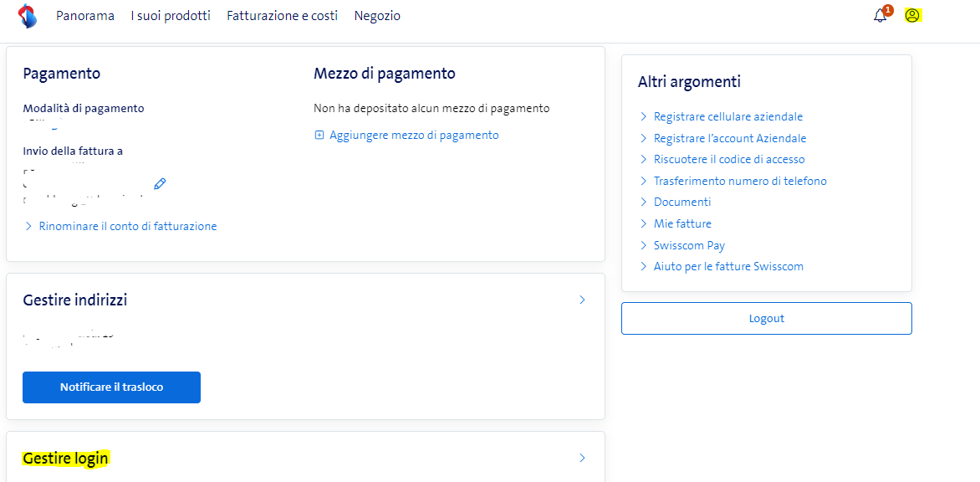Open the notifications bell icon

[x=880, y=16]
